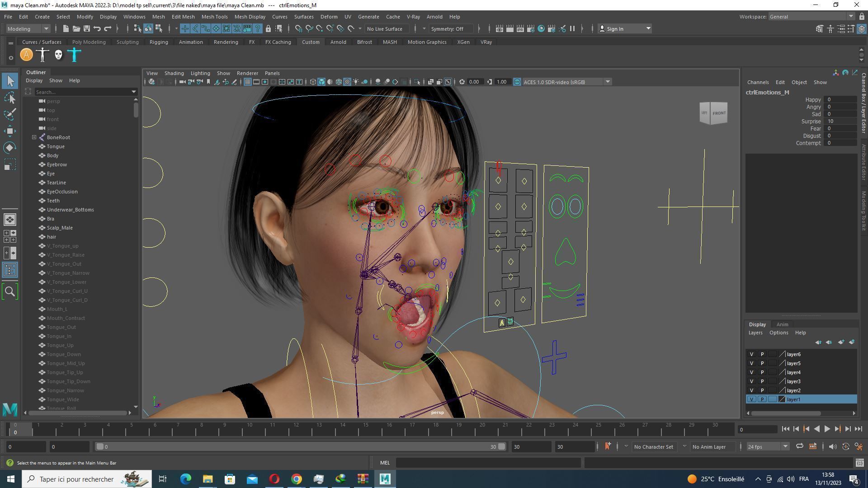Click the Redo arrow icon
The width and height of the screenshot is (868, 488).
point(108,28)
